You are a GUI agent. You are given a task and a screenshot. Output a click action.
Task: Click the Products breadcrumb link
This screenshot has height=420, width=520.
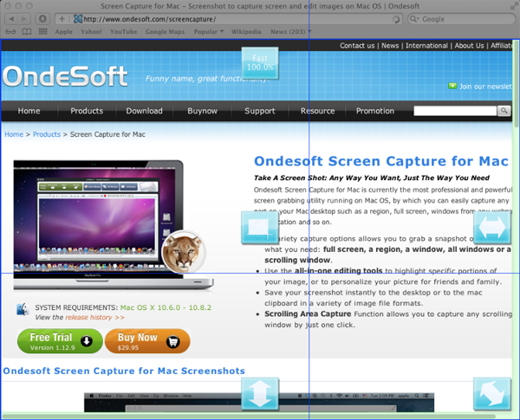click(47, 134)
